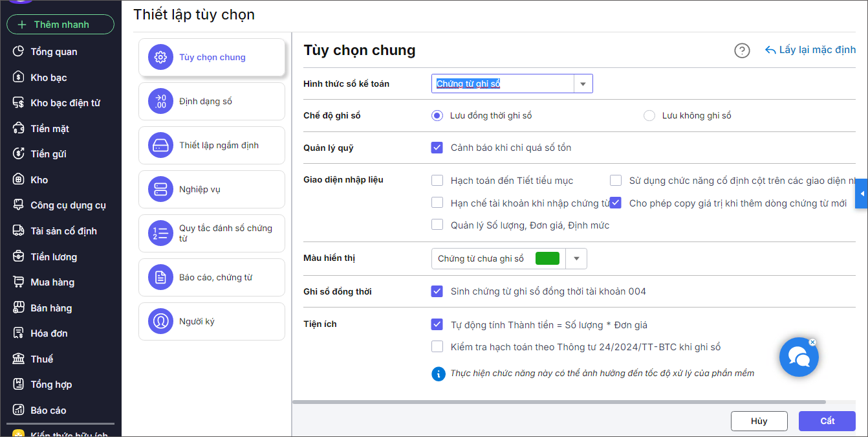Toggle Cảnh báo khi chi quá số tồn
This screenshot has height=437, width=868.
pos(437,148)
